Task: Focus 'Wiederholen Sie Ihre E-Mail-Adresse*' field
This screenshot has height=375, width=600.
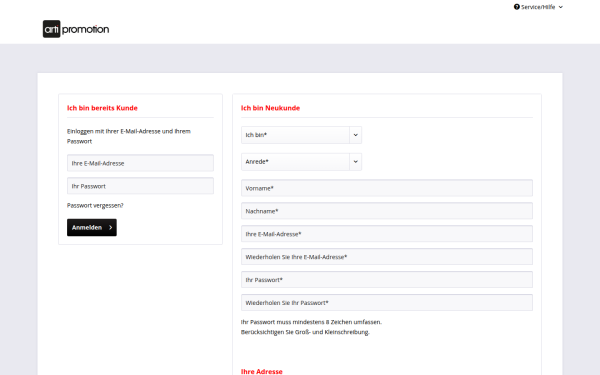Action: point(386,257)
